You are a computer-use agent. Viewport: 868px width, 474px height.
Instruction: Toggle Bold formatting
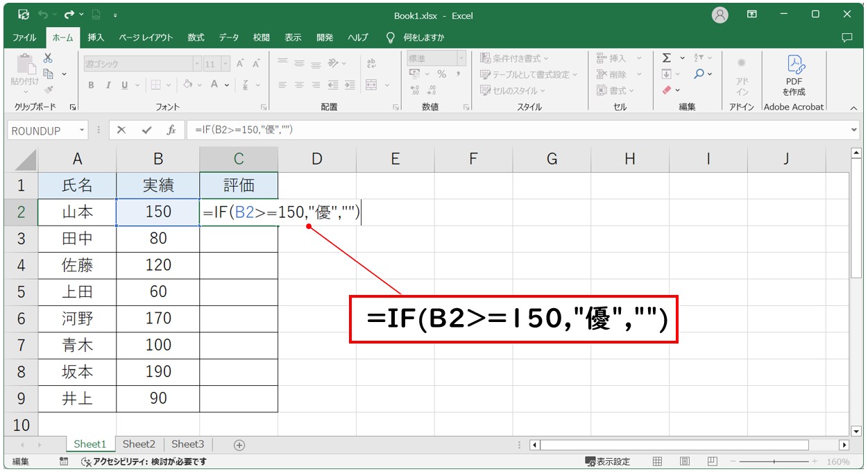click(91, 85)
